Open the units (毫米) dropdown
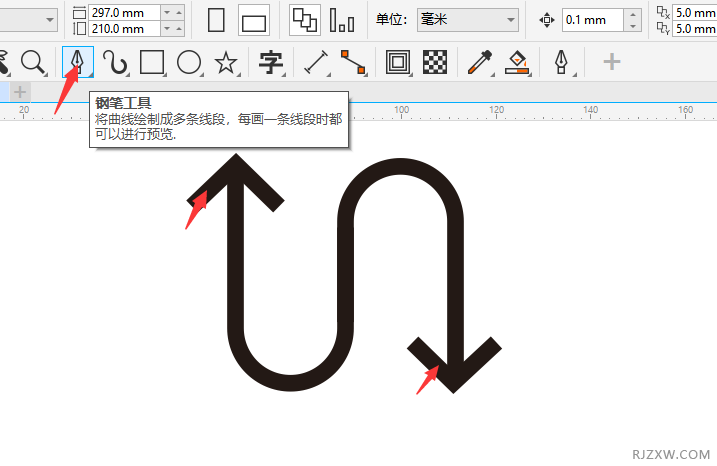This screenshot has height=466, width=717. point(467,20)
